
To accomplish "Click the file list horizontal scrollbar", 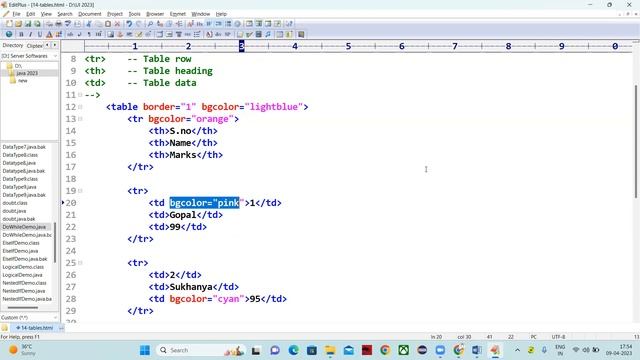I will 23,308.
